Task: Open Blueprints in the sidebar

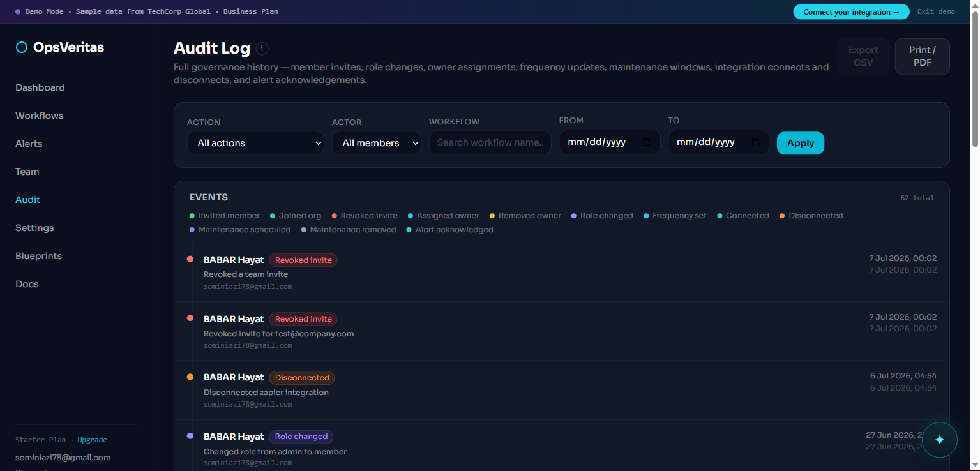Action: pyautogui.click(x=39, y=256)
